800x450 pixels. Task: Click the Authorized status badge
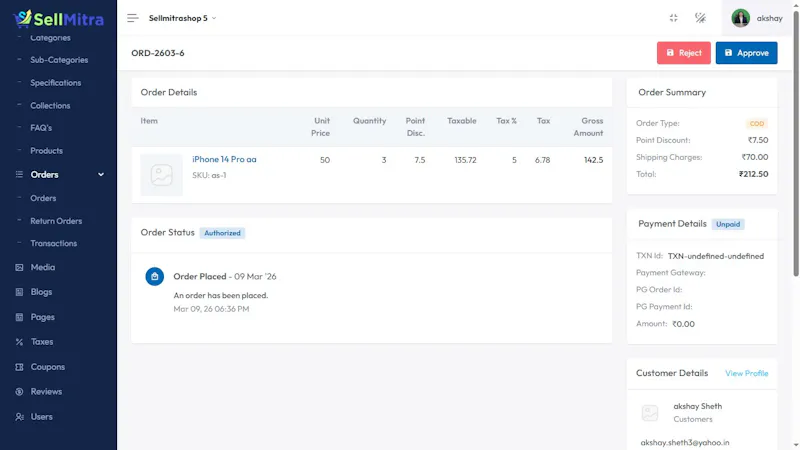point(222,233)
